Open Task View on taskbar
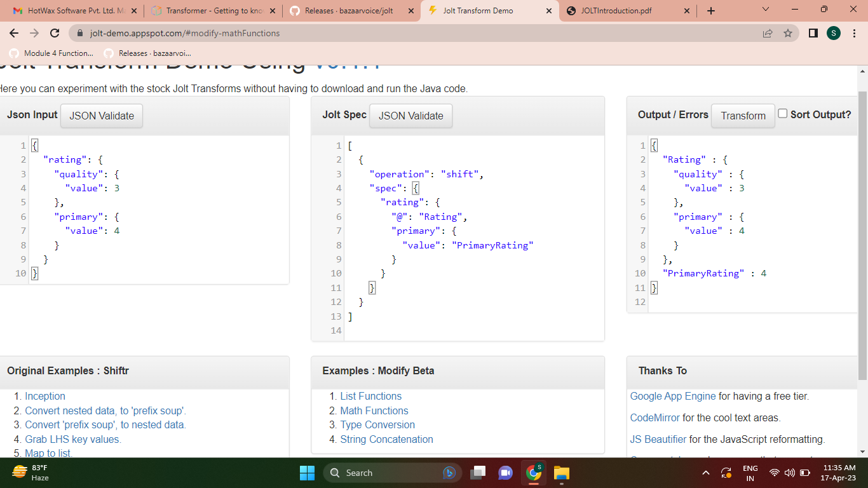Viewport: 868px width, 488px height. (478, 473)
